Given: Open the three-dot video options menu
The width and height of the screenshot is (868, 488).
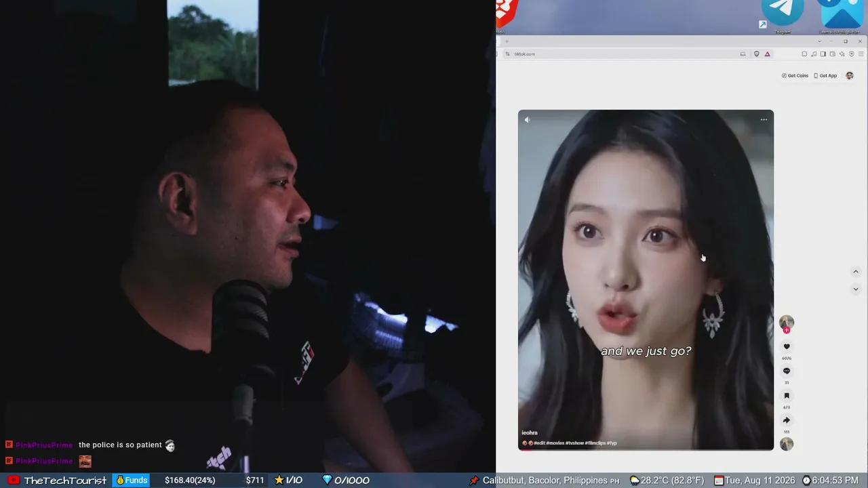Looking at the screenshot, I should 764,120.
